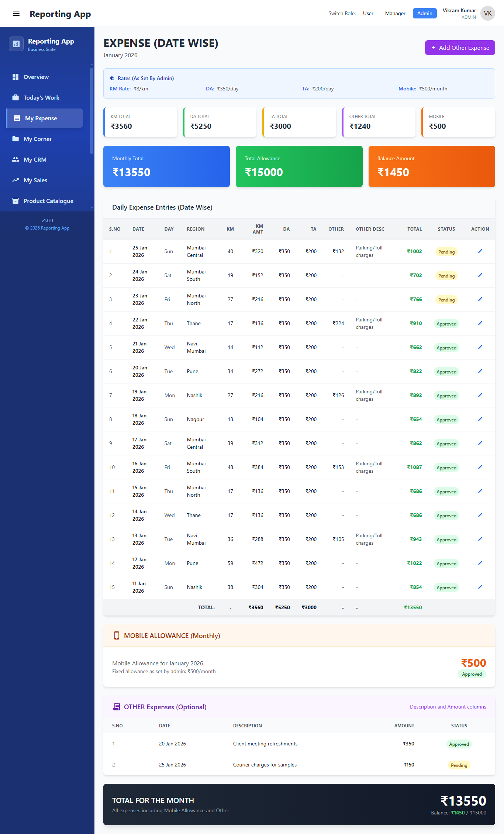The height and width of the screenshot is (834, 504).
Task: Go to Today's Work page
Action: pyautogui.click(x=41, y=98)
